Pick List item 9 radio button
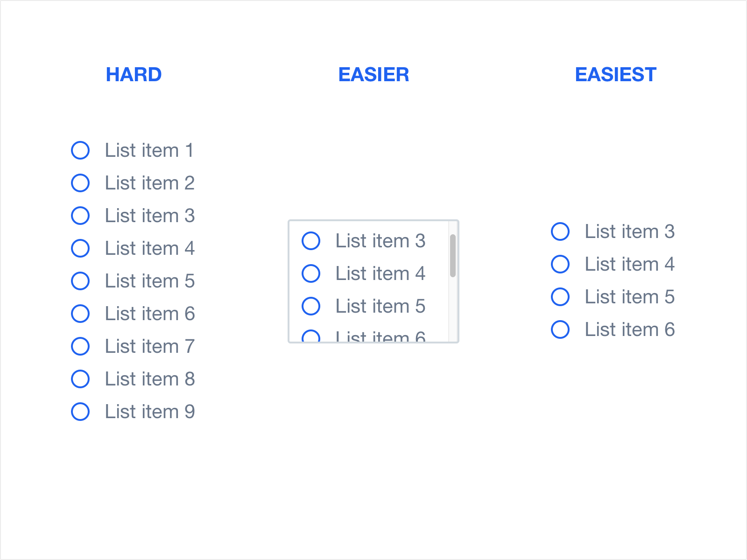This screenshot has height=560, width=747. 80,412
